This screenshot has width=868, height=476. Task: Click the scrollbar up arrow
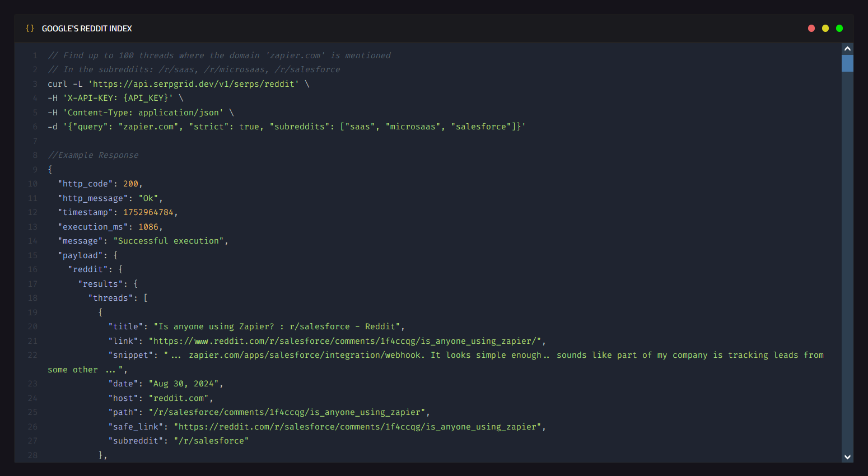[x=847, y=49]
